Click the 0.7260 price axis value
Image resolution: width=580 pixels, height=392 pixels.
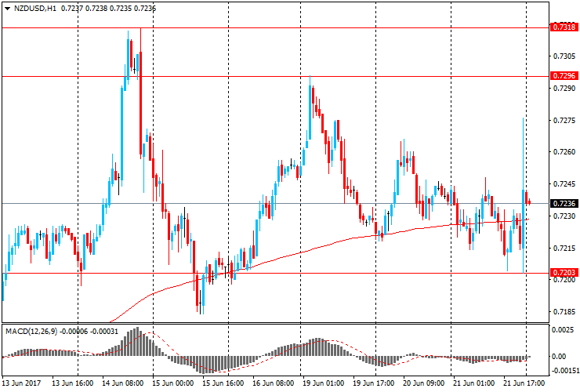[564, 152]
